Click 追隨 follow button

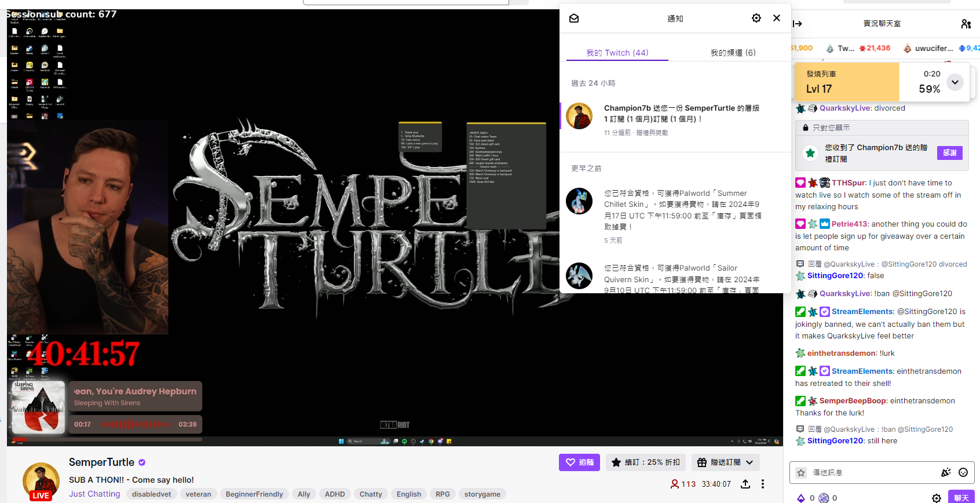[x=579, y=462]
